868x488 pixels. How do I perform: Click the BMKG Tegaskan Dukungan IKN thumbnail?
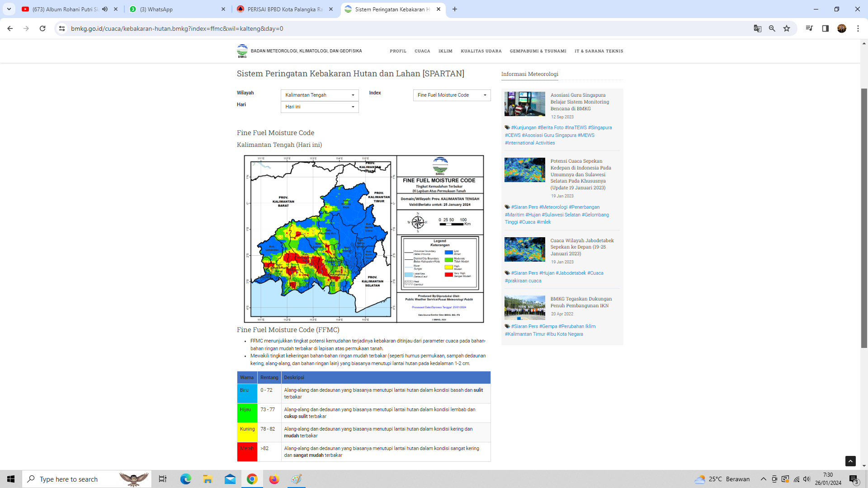pos(524,308)
